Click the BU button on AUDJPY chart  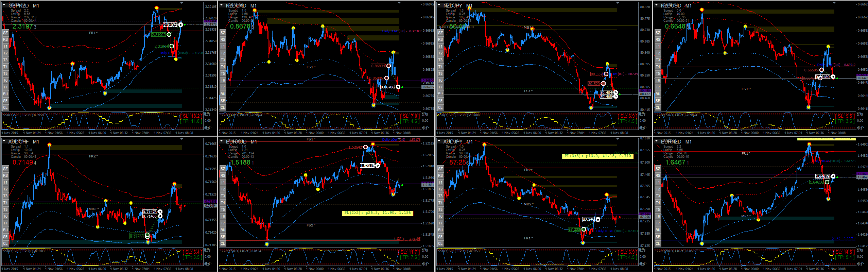pos(440,230)
